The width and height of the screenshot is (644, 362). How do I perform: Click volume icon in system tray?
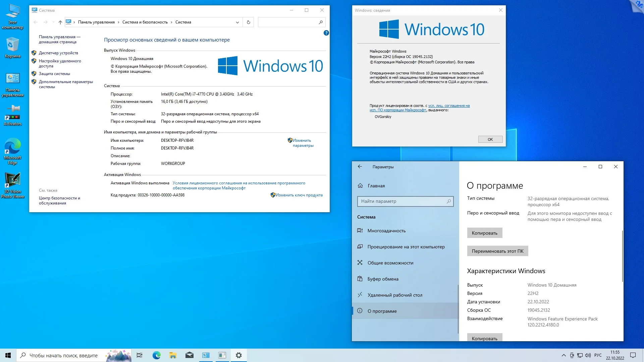click(x=588, y=355)
